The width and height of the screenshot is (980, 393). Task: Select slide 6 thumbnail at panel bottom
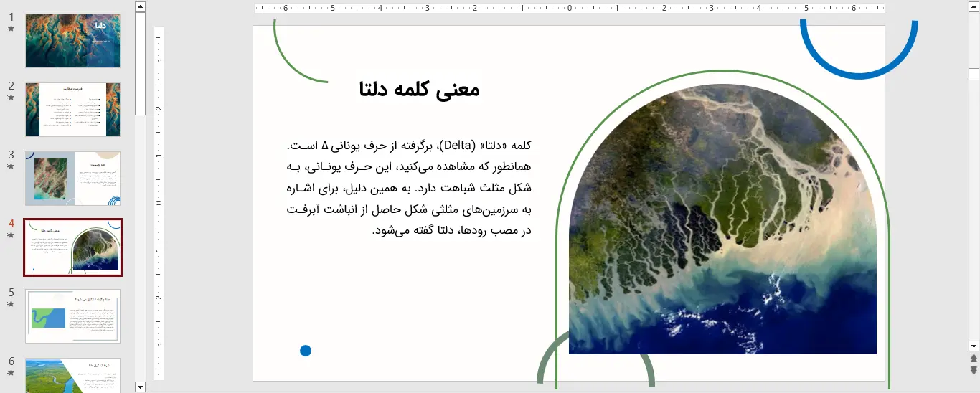72,375
